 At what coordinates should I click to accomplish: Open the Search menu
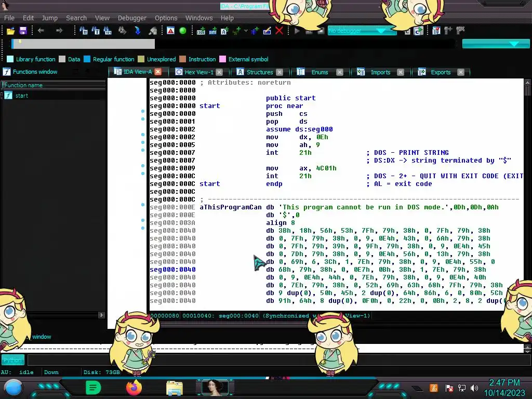point(76,18)
